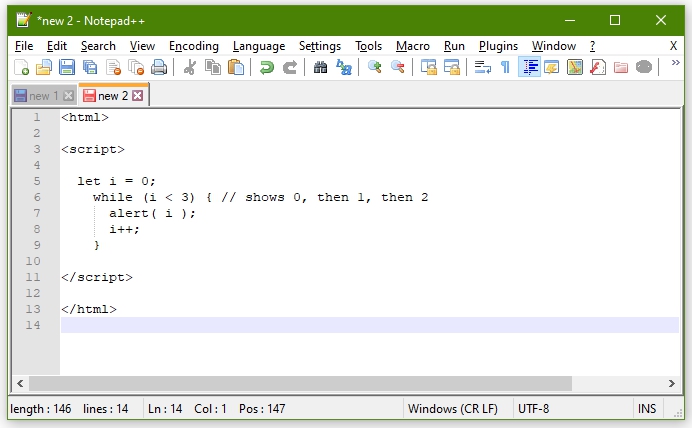Image resolution: width=692 pixels, height=428 pixels.
Task: Open Folder as Workspace icon
Action: [621, 68]
